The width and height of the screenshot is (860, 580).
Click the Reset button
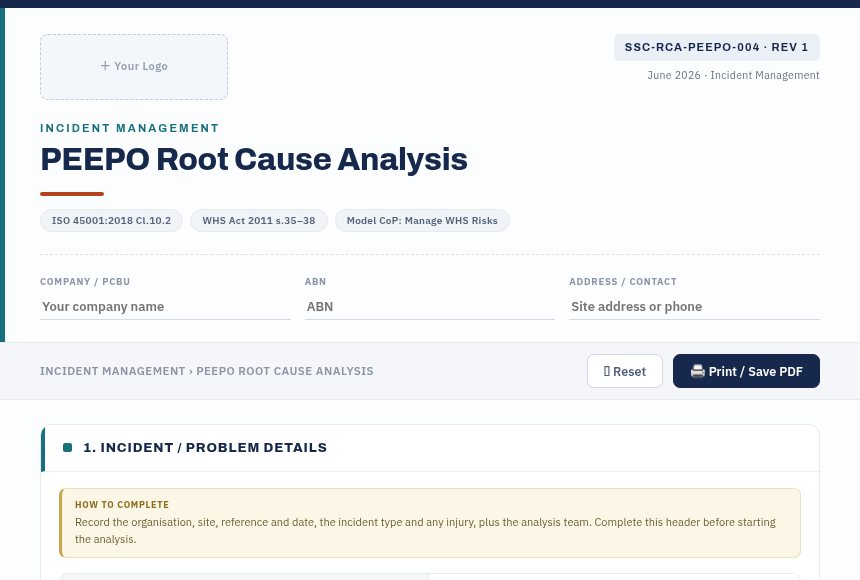pyautogui.click(x=625, y=371)
